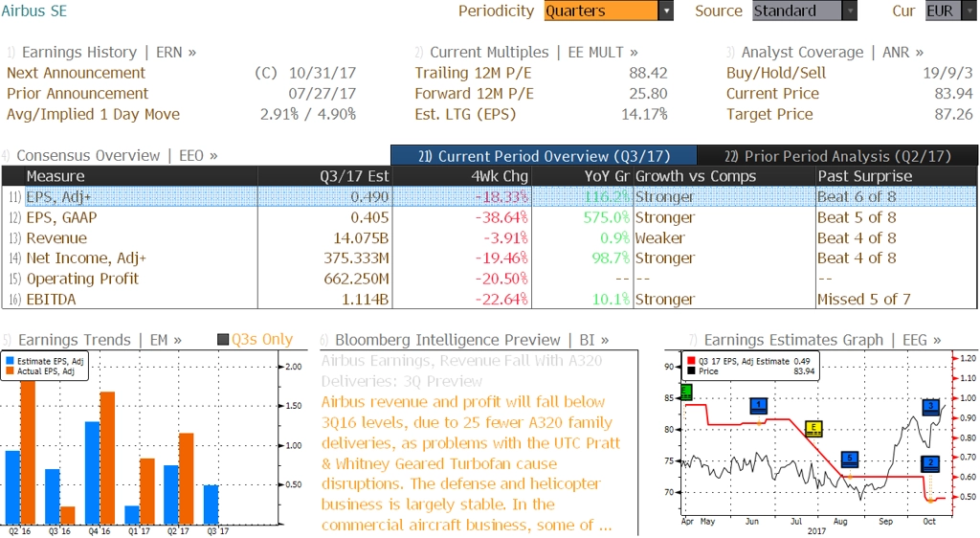Click EPS GAAP YoY growth 575.0%
The width and height of the screenshot is (980, 538).
click(x=606, y=217)
